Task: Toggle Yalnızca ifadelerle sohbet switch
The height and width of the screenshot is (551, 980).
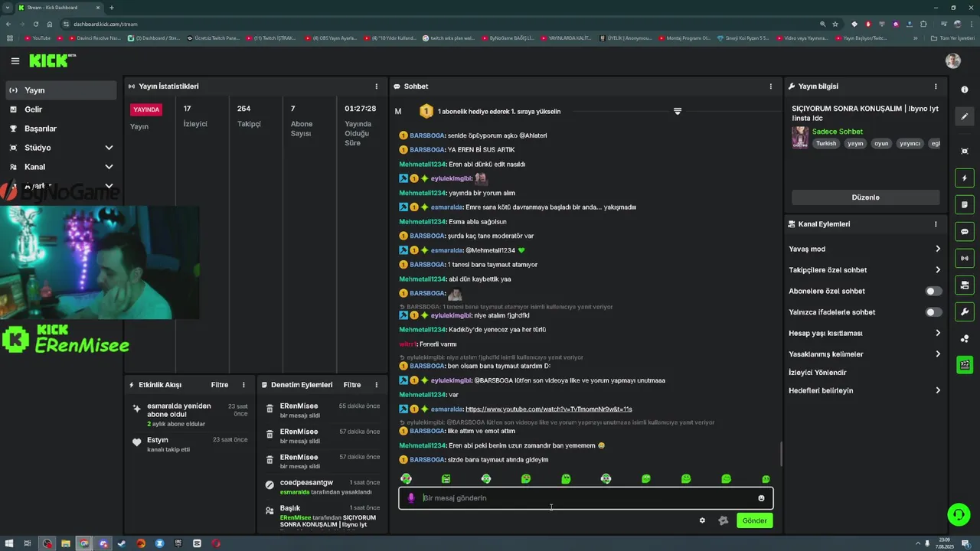Action: coord(933,312)
